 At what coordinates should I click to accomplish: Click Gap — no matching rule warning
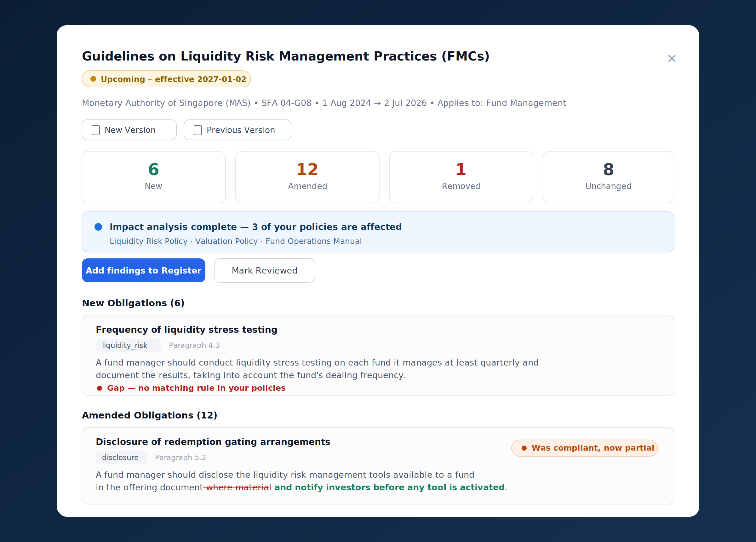(x=191, y=388)
